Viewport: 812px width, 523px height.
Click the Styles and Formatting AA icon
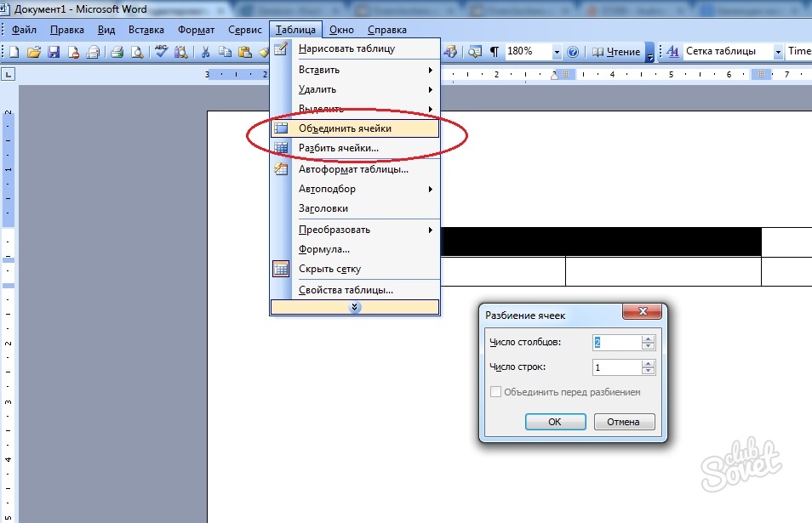click(x=672, y=51)
